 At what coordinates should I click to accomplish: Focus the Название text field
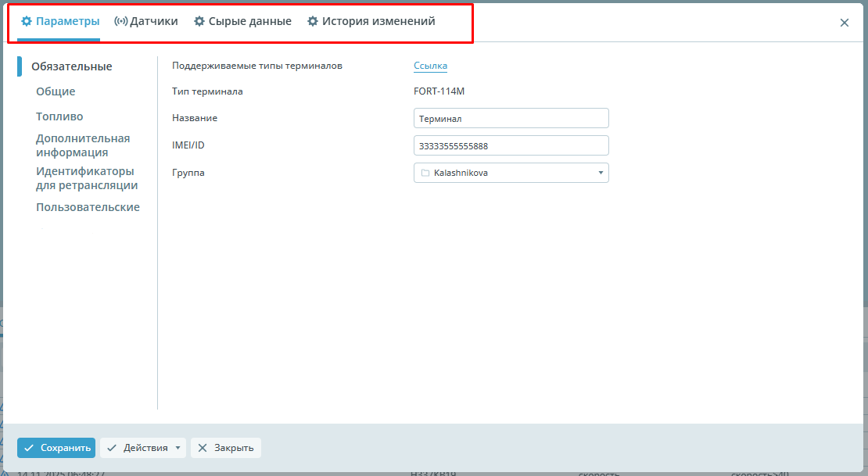511,119
